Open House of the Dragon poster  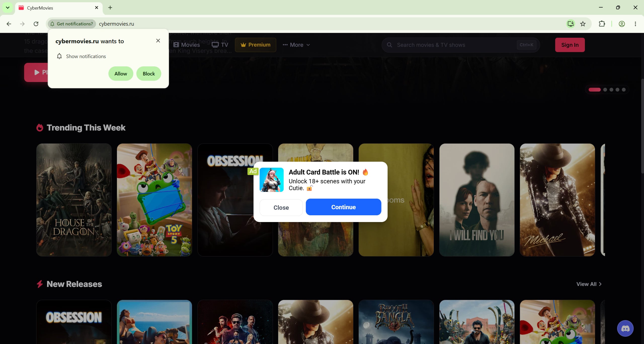point(74,200)
